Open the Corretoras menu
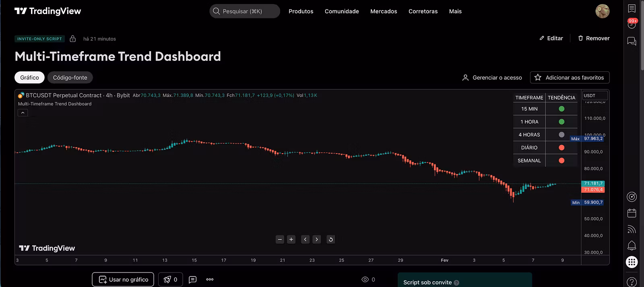Viewport: 644px width, 287px height. [x=423, y=11]
